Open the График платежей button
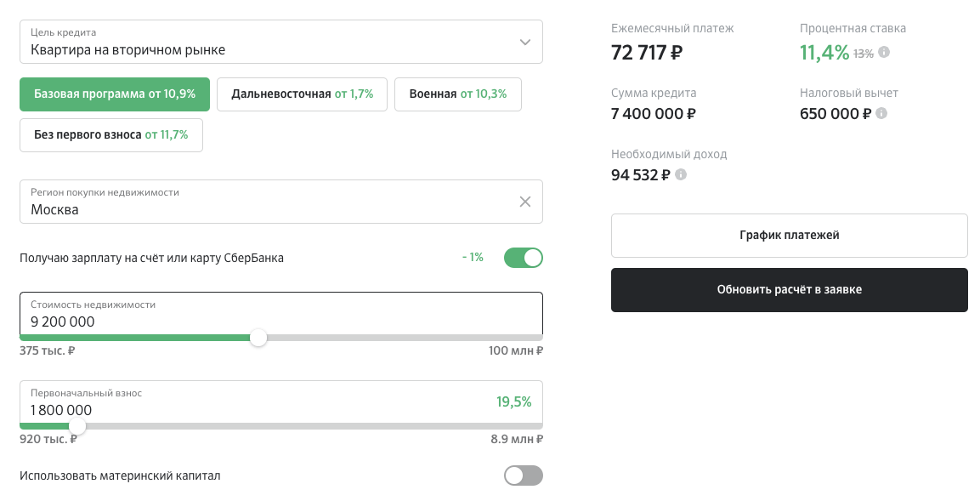Screen dimensions: 980x501 point(789,236)
